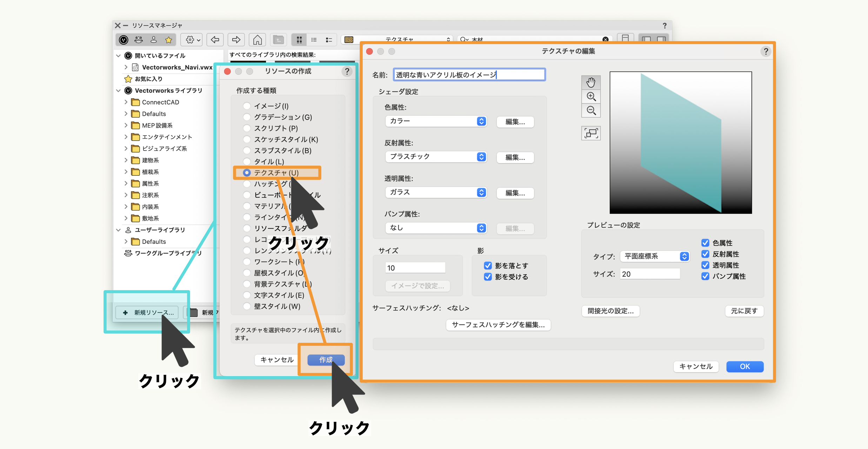This screenshot has width=868, height=449.
Task: Click the fit-to-view preview icon
Action: coord(591,133)
